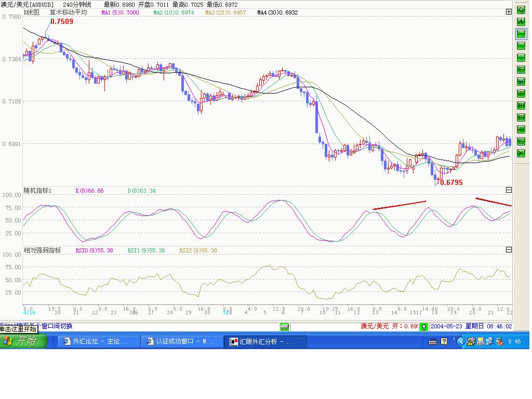
Task: Collapse the stochastic indicator panel
Action: 509,191
